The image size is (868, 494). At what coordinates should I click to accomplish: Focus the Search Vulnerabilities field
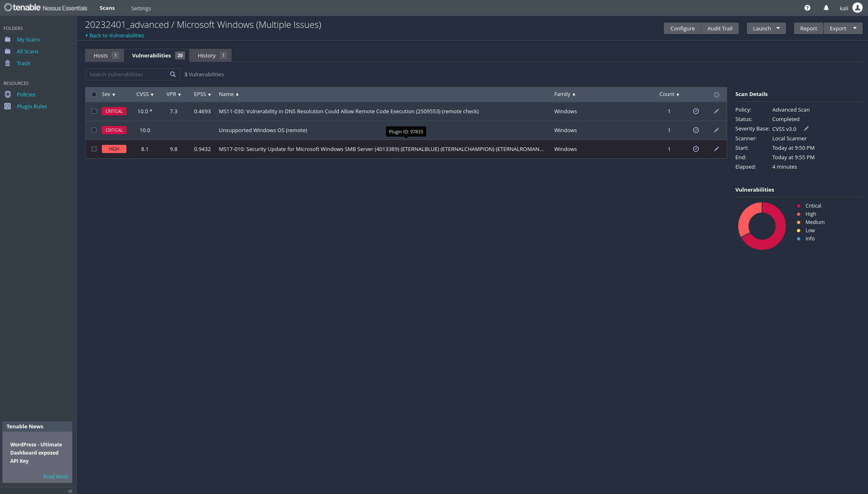pos(127,74)
